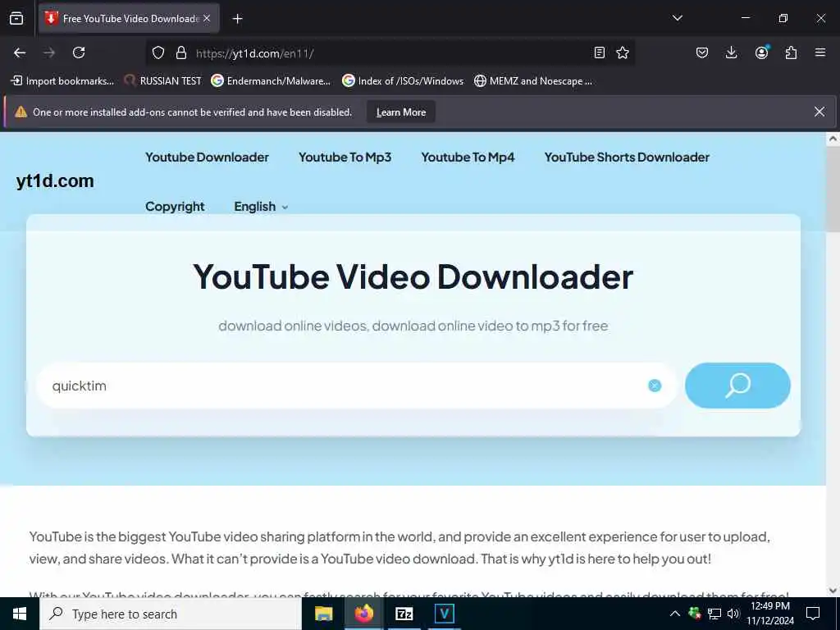Click the Firefox back arrow button
This screenshot has height=630, width=840.
point(20,52)
